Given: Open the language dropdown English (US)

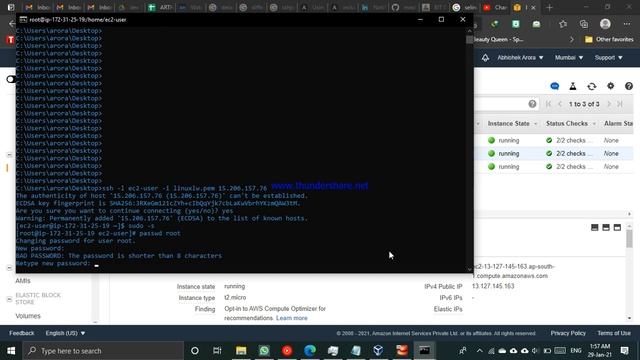Looking at the screenshot, I should coord(65,333).
